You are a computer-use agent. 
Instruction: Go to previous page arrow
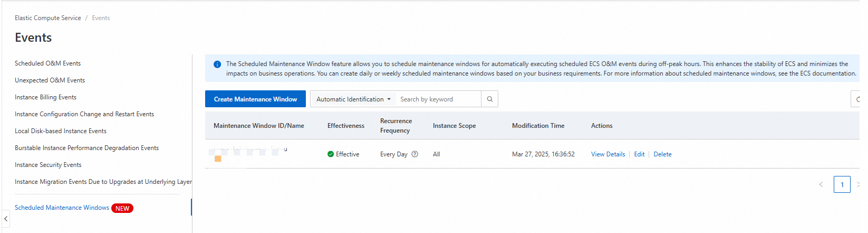click(x=821, y=184)
